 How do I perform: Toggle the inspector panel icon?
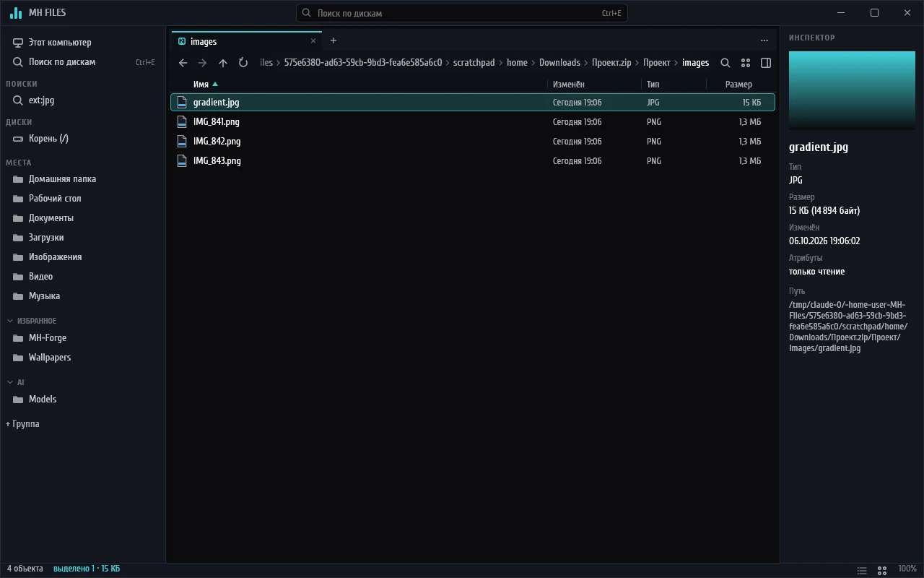766,63
